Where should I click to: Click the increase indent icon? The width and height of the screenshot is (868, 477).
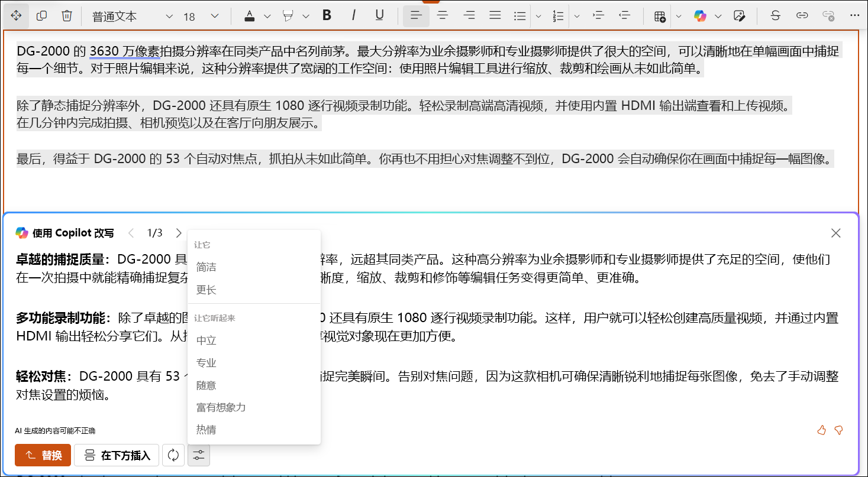598,16
